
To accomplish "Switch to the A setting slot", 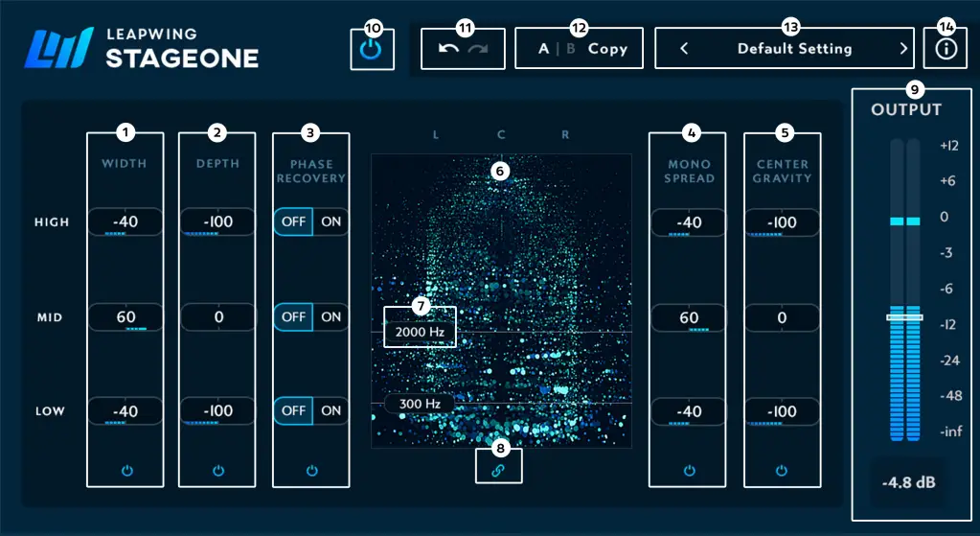I will (x=543, y=49).
